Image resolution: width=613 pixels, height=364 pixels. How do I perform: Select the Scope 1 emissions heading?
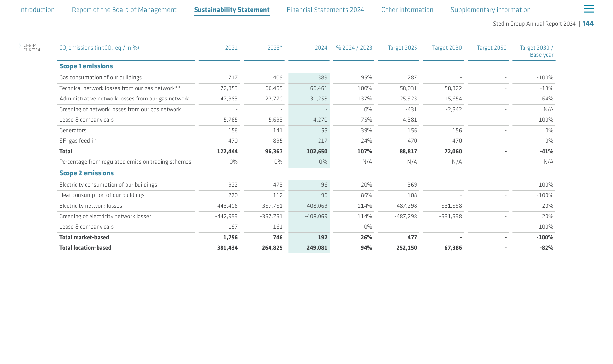coord(86,66)
